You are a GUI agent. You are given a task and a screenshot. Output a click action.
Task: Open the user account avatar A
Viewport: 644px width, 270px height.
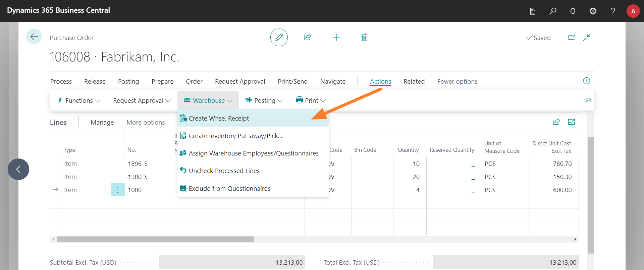coord(633,11)
